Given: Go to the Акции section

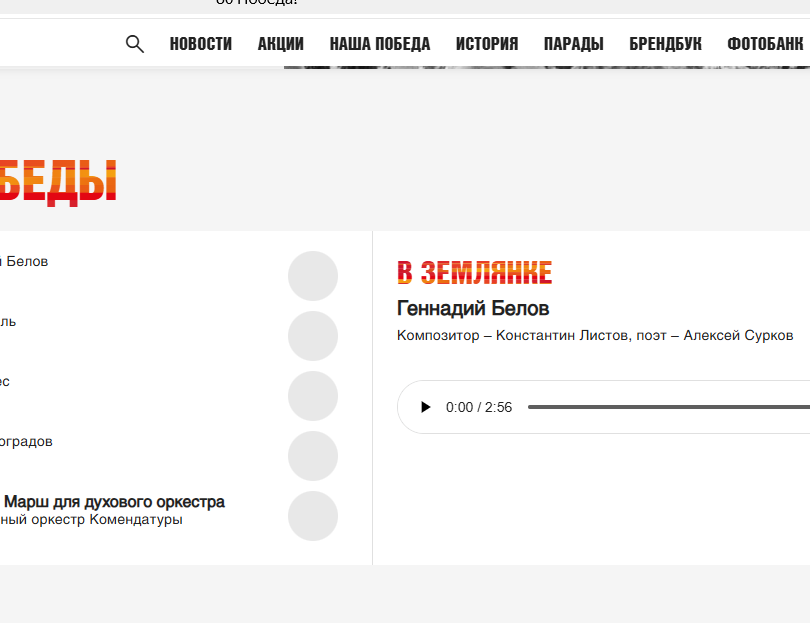Looking at the screenshot, I should click(281, 44).
